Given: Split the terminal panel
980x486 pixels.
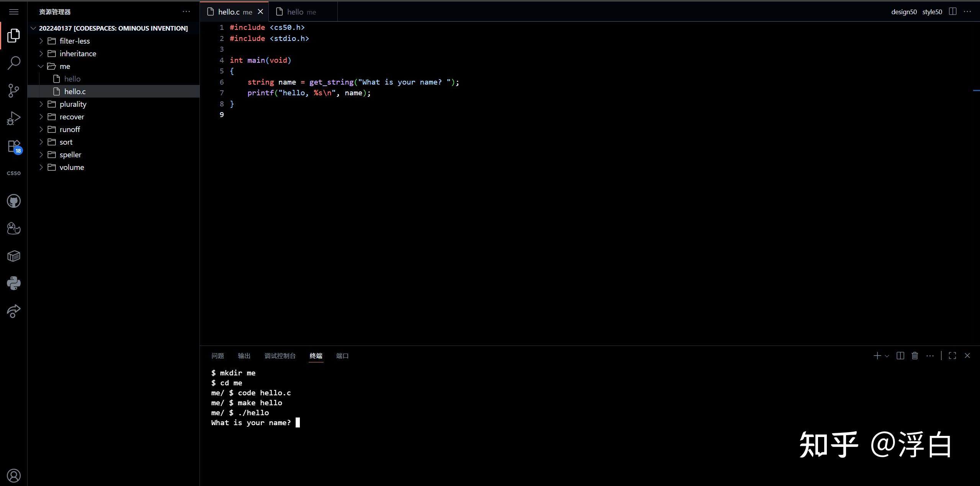Looking at the screenshot, I should coord(900,356).
